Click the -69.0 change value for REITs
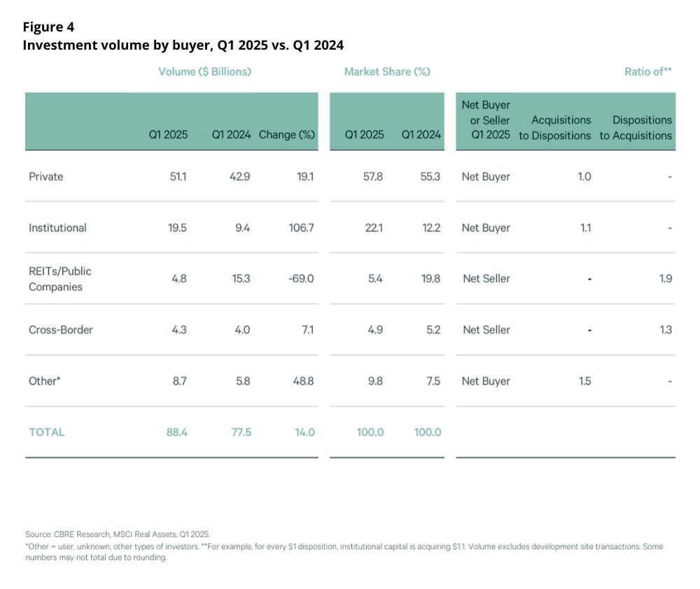Screen dimensions: 700x589 (x=300, y=278)
